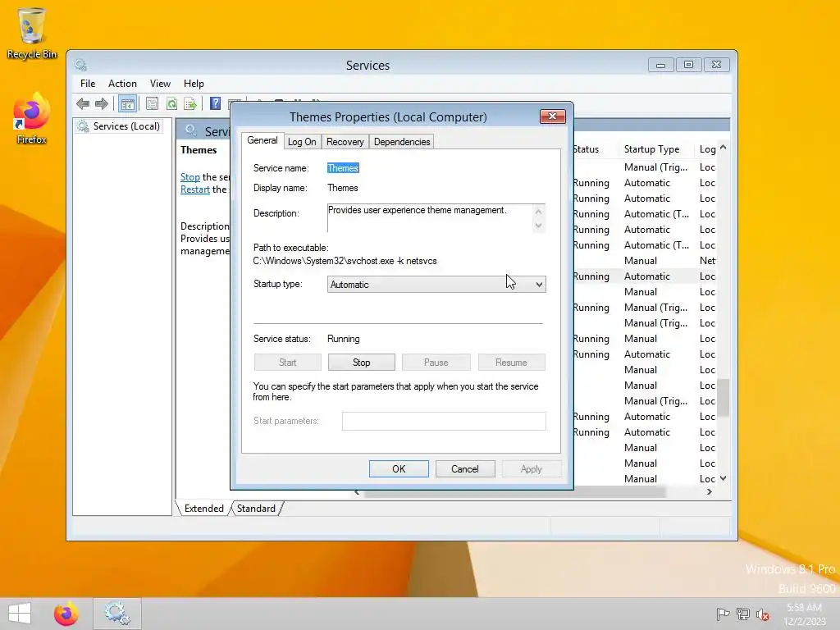Click the Startup Type column header
This screenshot has height=630, width=840.
pos(651,149)
